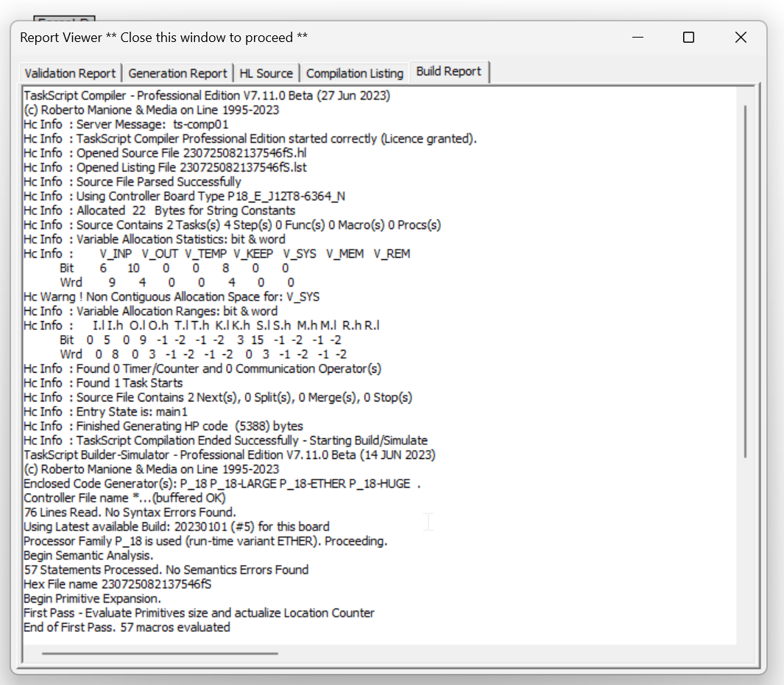Open the Generation Report tab
This screenshot has height=685, width=784.
coord(177,73)
